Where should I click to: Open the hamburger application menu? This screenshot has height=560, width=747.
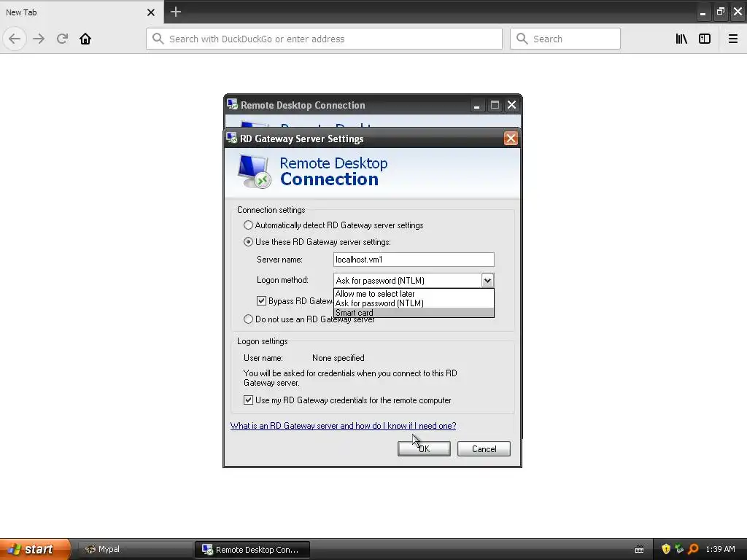[732, 39]
